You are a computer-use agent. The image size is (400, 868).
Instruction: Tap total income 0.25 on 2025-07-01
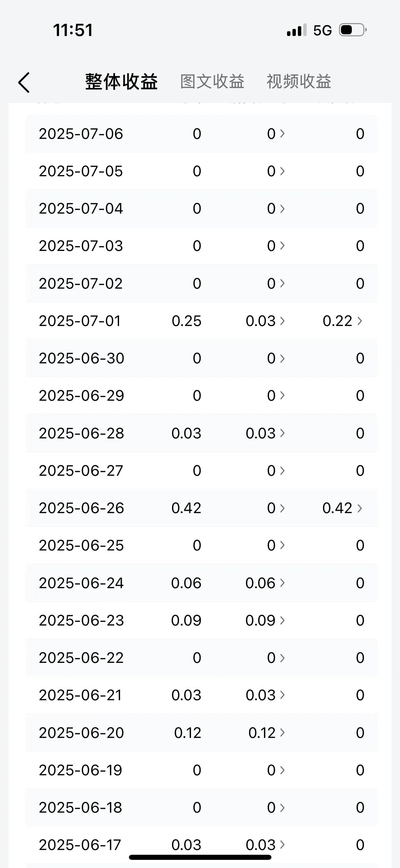[187, 321]
